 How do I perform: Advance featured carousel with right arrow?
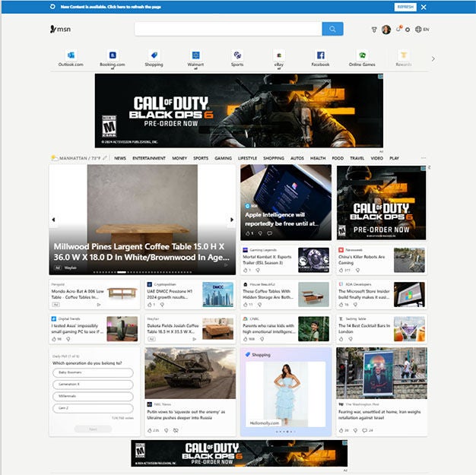(231, 220)
